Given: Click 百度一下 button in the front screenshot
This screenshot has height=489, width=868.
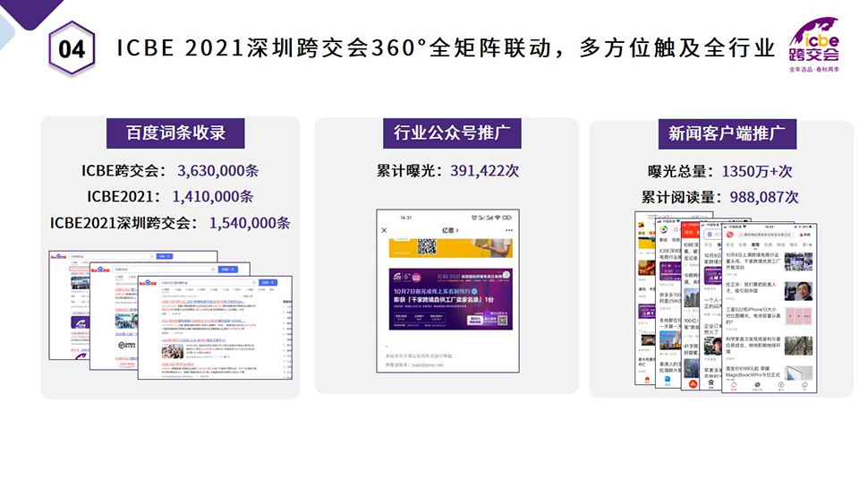Looking at the screenshot, I should click(268, 282).
